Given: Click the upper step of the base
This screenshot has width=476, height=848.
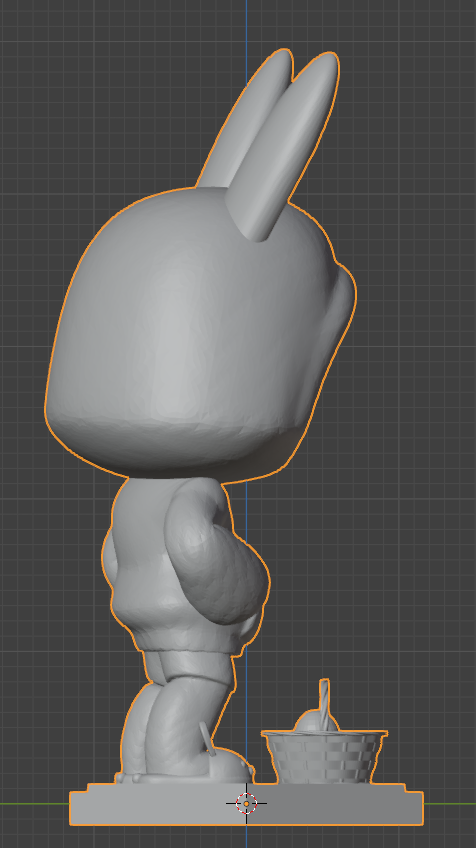Looking at the screenshot, I should tap(246, 788).
